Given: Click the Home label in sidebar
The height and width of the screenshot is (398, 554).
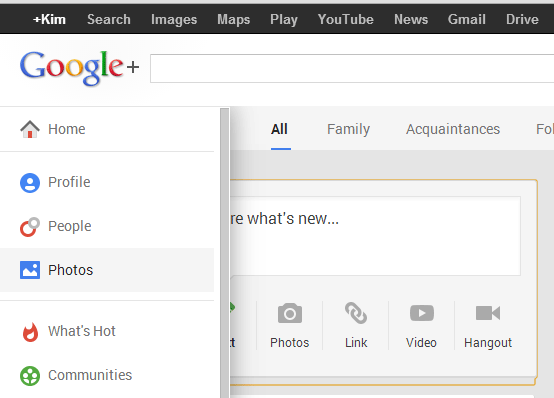Looking at the screenshot, I should click(67, 129).
